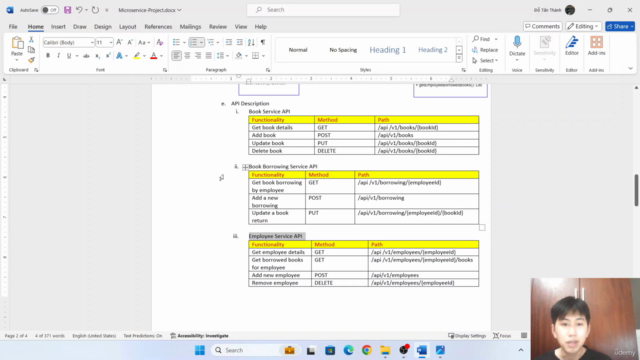Open shading paint bucket color
Viewport: 640px width, 360px height.
[x=239, y=56]
